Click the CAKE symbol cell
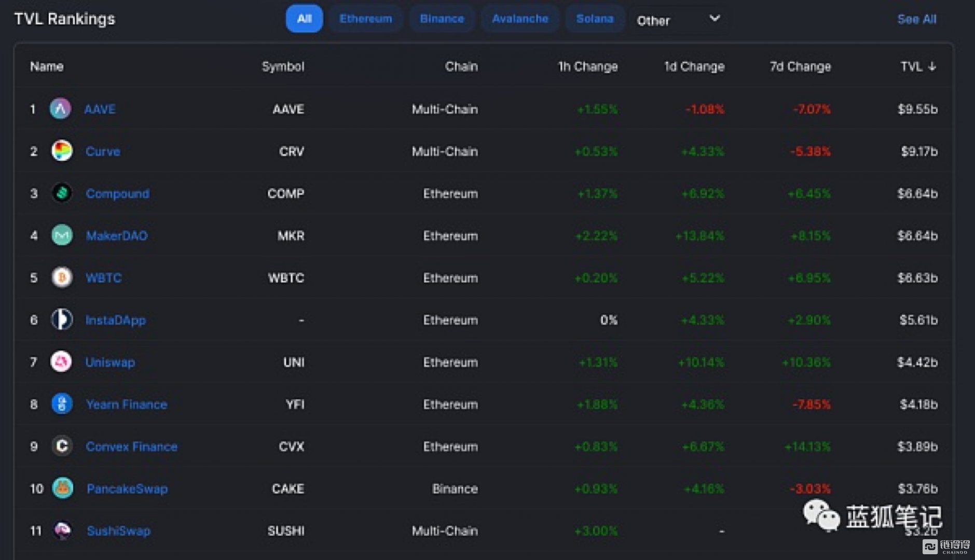The image size is (975, 560). pyautogui.click(x=288, y=488)
